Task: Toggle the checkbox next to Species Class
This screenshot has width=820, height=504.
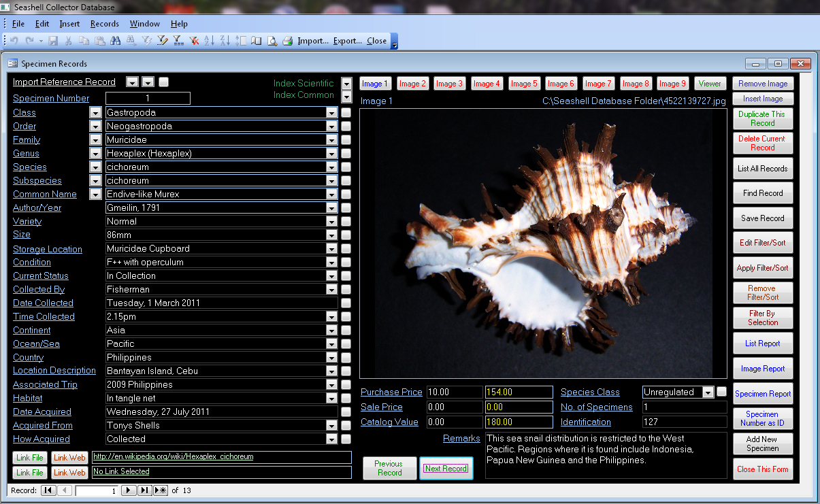Action: tap(721, 392)
